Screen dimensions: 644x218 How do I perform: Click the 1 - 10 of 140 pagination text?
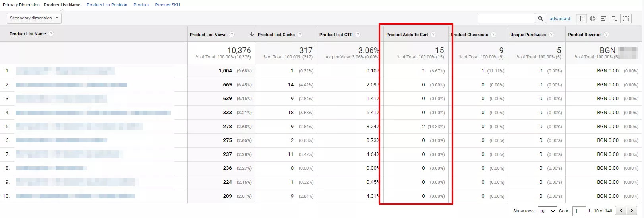(600, 211)
